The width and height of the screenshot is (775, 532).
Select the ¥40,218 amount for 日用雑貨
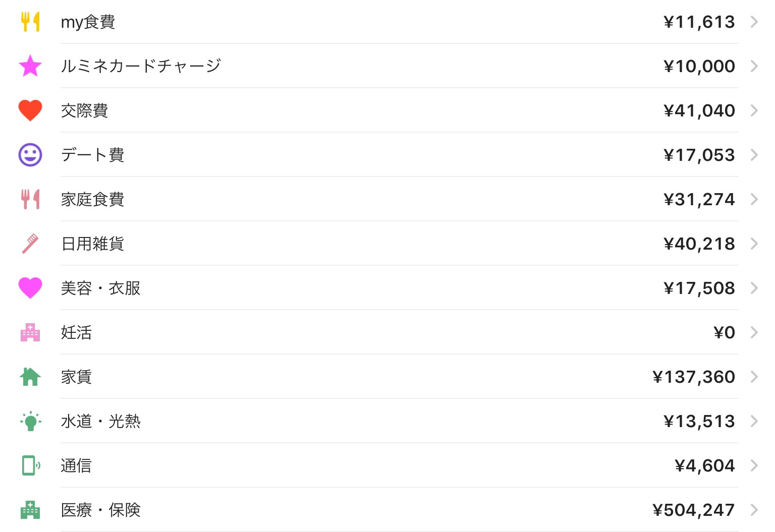699,244
